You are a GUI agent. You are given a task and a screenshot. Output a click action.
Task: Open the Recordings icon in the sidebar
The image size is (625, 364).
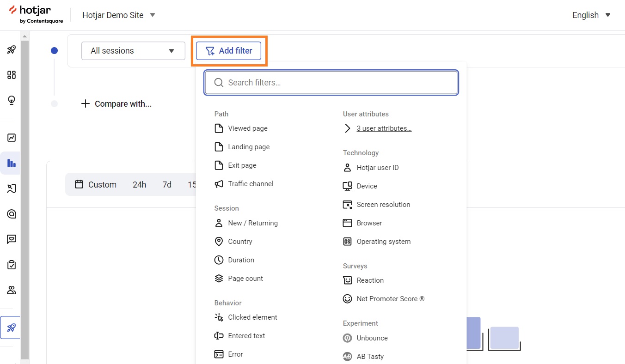(x=11, y=213)
